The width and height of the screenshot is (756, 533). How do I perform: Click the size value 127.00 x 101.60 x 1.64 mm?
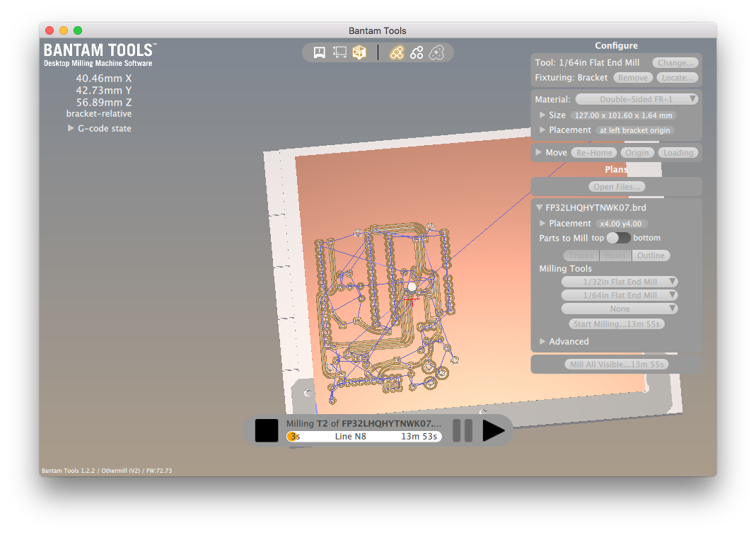(623, 115)
